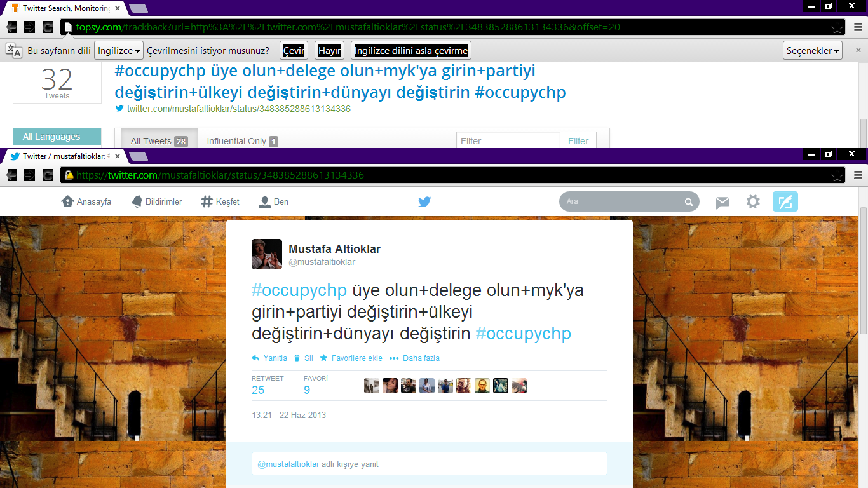The image size is (868, 488).
Task: Click the translate icon in translation bar
Action: point(13,51)
